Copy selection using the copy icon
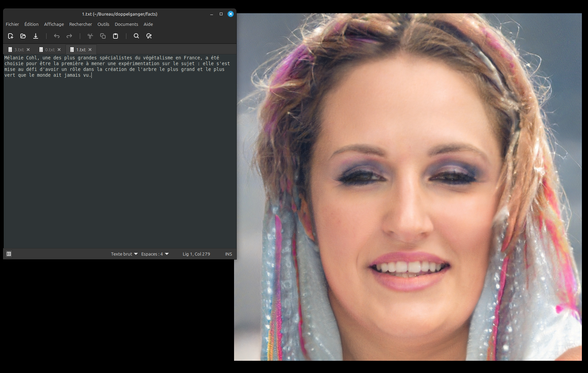Screen dimensions: 588x373 [103, 36]
